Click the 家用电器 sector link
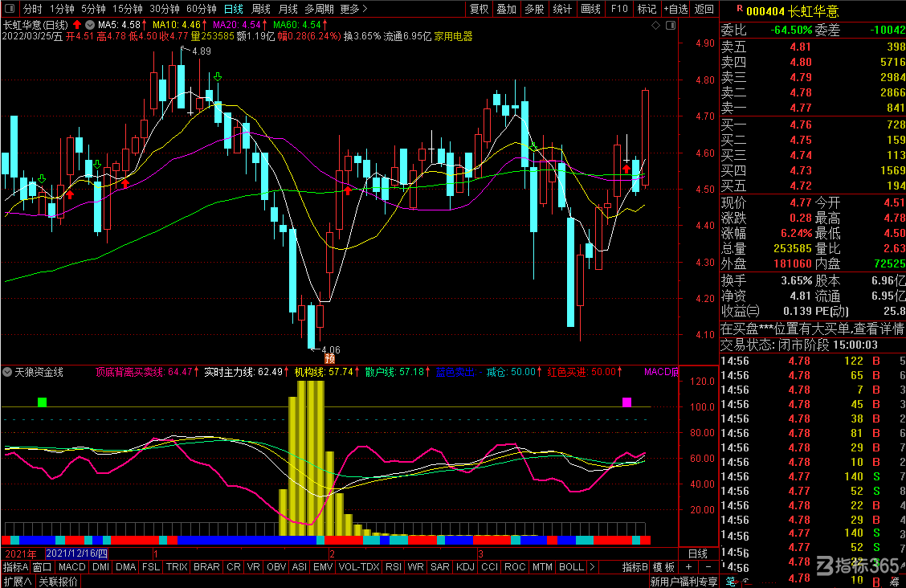The width and height of the screenshot is (906, 588). click(453, 36)
